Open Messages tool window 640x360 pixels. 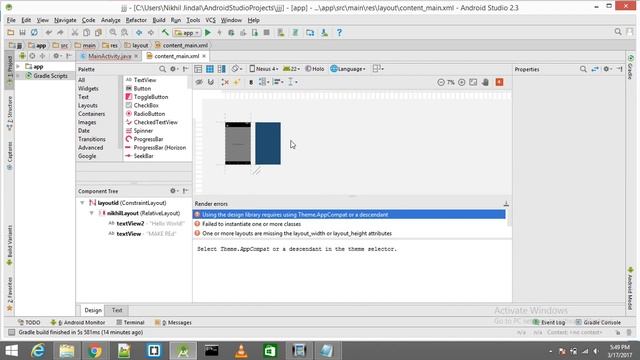point(173,322)
